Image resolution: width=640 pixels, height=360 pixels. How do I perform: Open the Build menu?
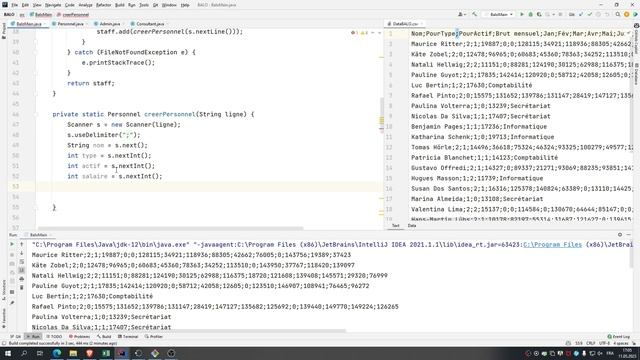click(x=120, y=5)
